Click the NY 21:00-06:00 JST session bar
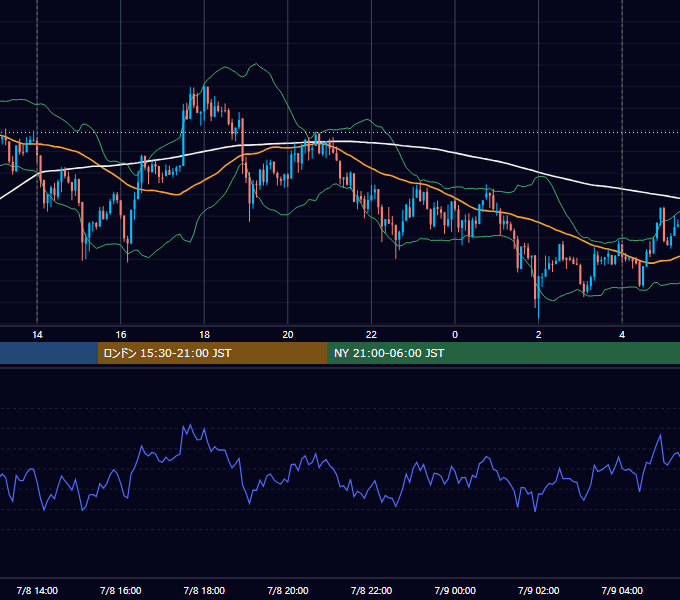Image resolution: width=680 pixels, height=600 pixels. (x=503, y=353)
